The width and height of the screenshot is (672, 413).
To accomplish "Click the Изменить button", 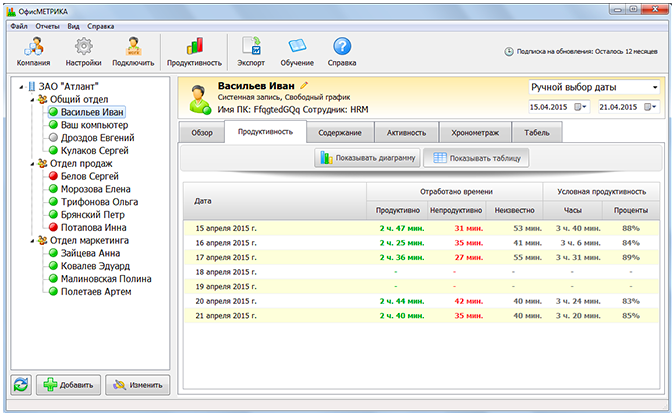I will (x=137, y=385).
